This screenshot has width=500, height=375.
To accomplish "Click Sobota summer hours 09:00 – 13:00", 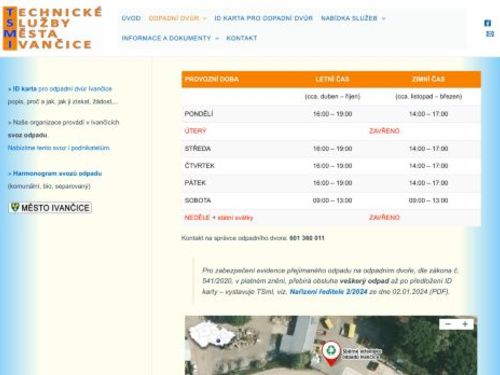I will pos(332,200).
